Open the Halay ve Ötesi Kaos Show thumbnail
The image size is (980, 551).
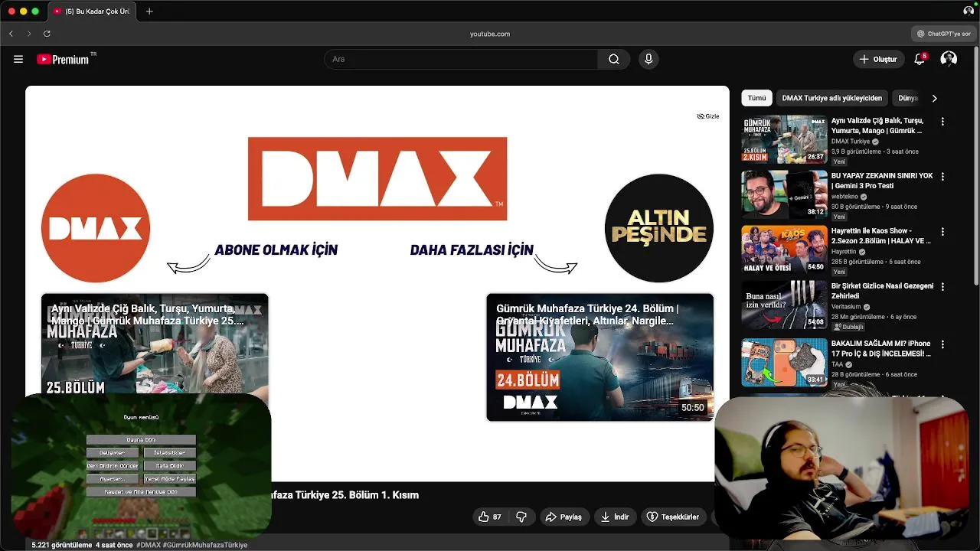pos(784,249)
